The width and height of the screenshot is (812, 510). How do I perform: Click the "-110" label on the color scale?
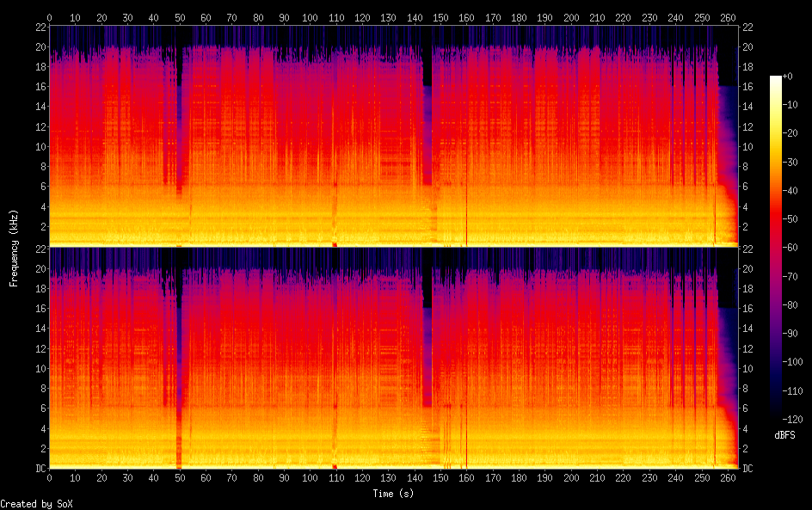pyautogui.click(x=793, y=391)
